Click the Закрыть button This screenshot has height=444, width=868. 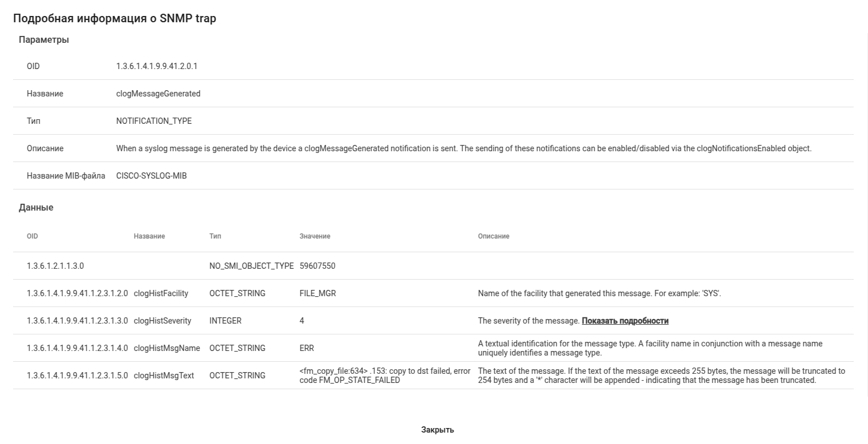pyautogui.click(x=437, y=430)
